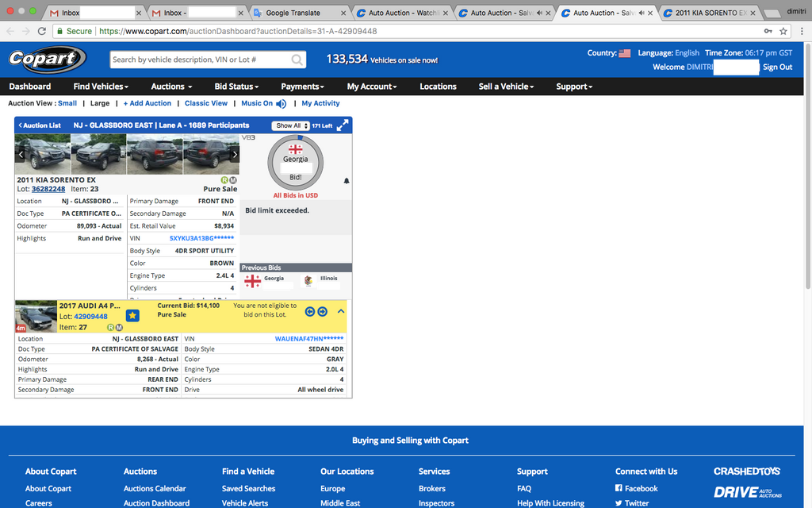The height and width of the screenshot is (508, 812).
Task: Open first Kia Sorento front photo
Action: 43,155
